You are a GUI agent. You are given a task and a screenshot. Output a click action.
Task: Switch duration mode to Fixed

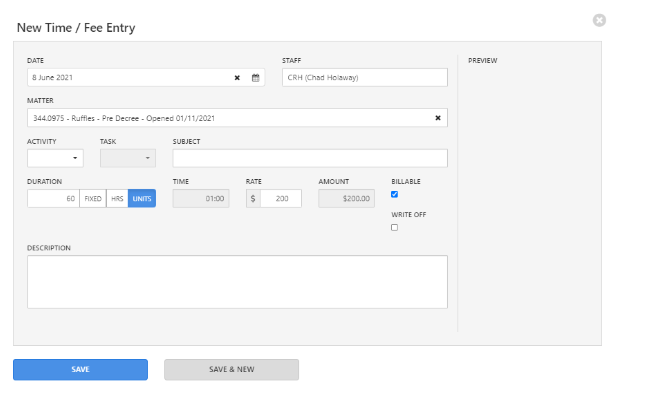(x=93, y=198)
